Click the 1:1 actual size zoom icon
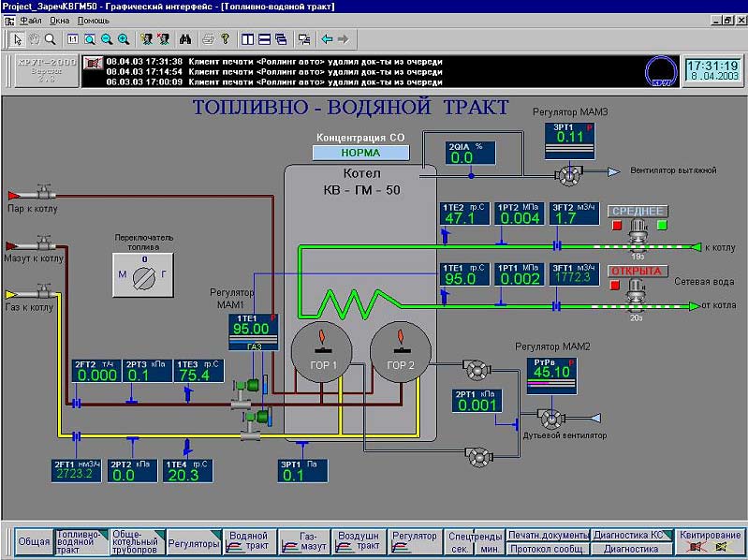 73,39
